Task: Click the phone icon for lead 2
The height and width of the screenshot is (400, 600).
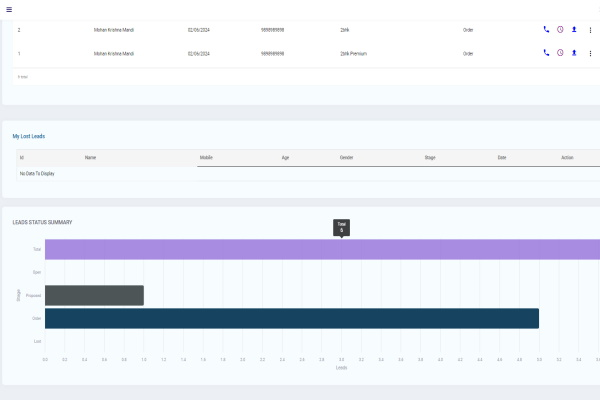Action: (546, 29)
